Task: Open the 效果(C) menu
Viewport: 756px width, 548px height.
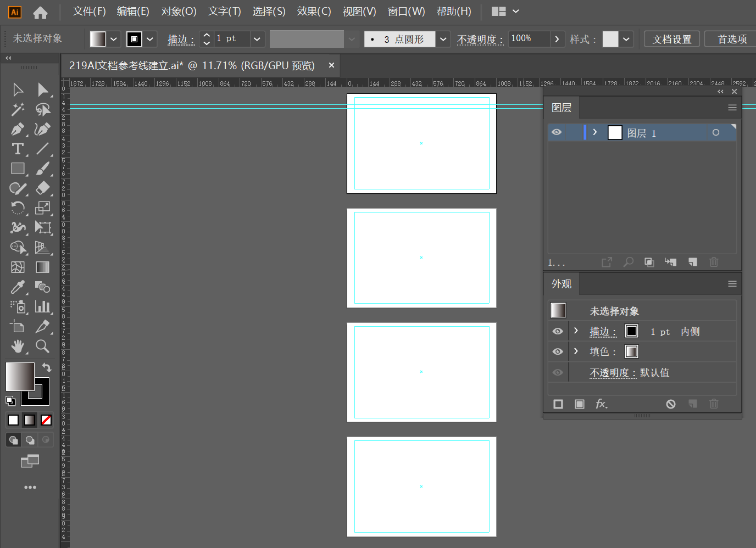Action: click(314, 12)
